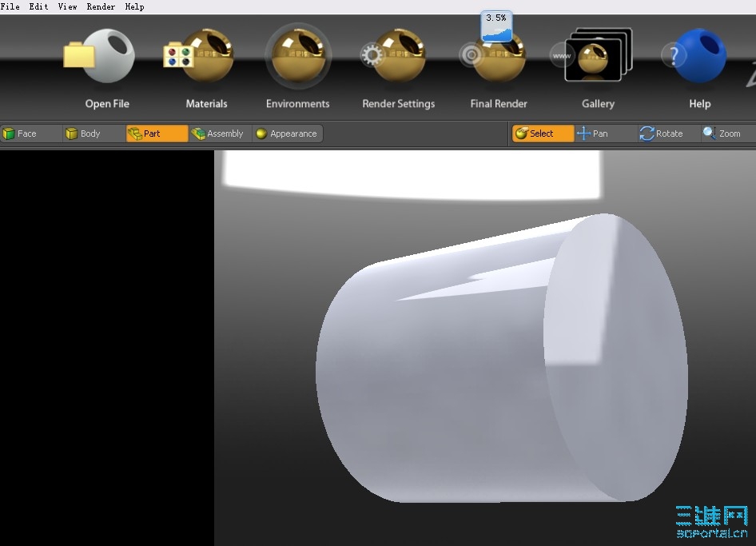Switch selection mode to Part
This screenshot has height=546, width=756.
[157, 134]
